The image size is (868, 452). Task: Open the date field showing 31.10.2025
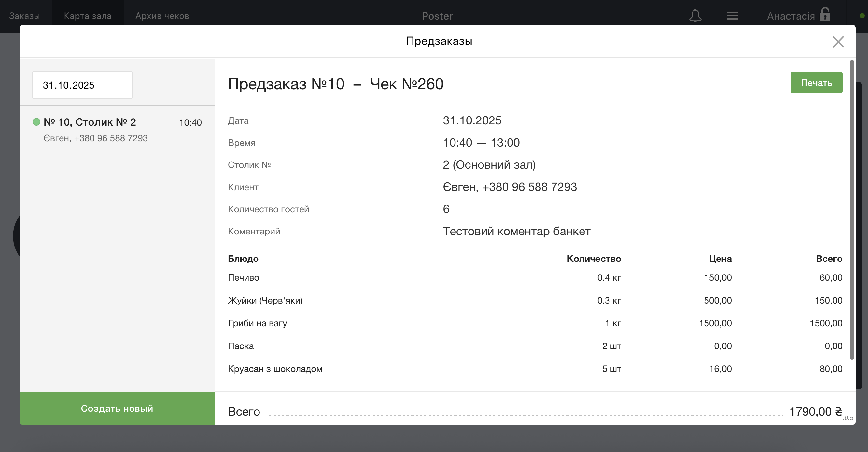[82, 85]
